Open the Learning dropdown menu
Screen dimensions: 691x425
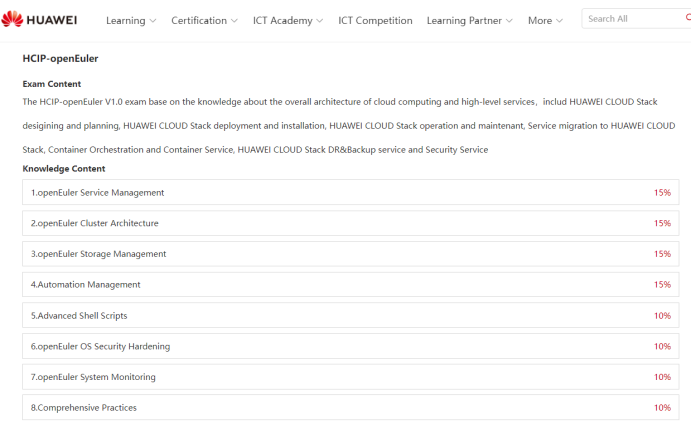coord(131,20)
